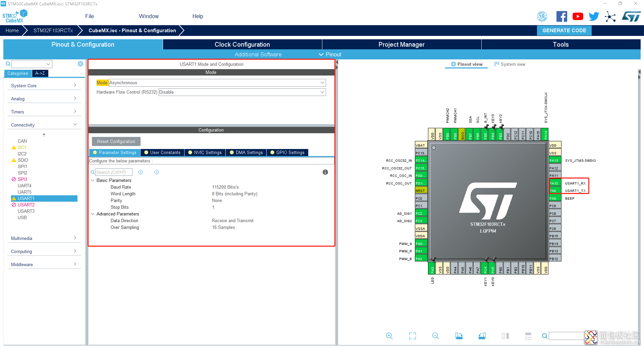Open the DMA Settings tab
This screenshot has height=348, width=644.
click(x=246, y=152)
